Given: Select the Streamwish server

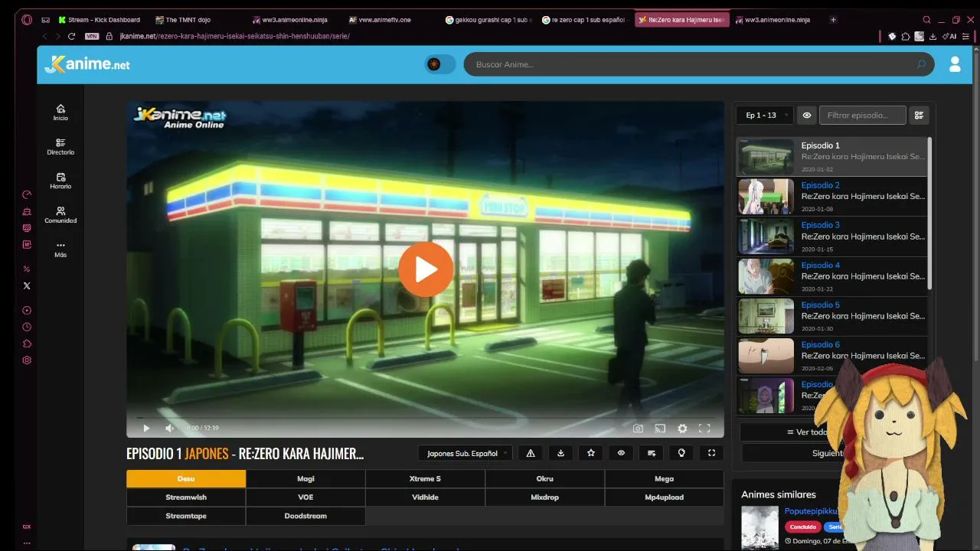Looking at the screenshot, I should (x=186, y=497).
